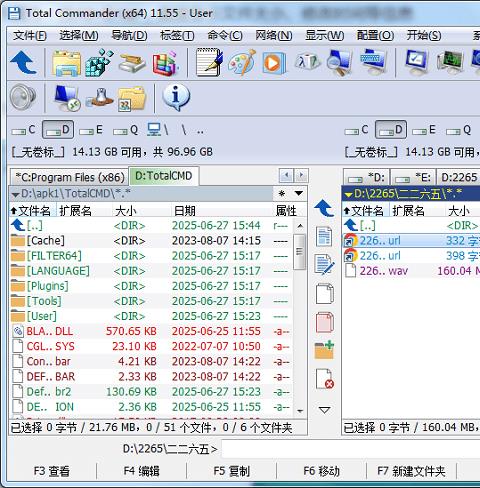Image resolution: width=480 pixels, height=488 pixels.
Task: Click the delete file icon with red X
Action: 325,379
